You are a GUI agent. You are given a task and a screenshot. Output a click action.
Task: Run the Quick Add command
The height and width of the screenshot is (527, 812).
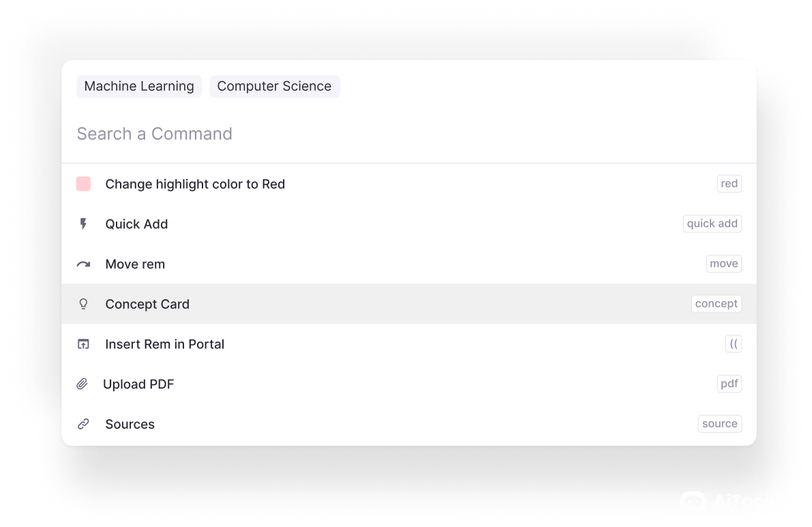(136, 224)
